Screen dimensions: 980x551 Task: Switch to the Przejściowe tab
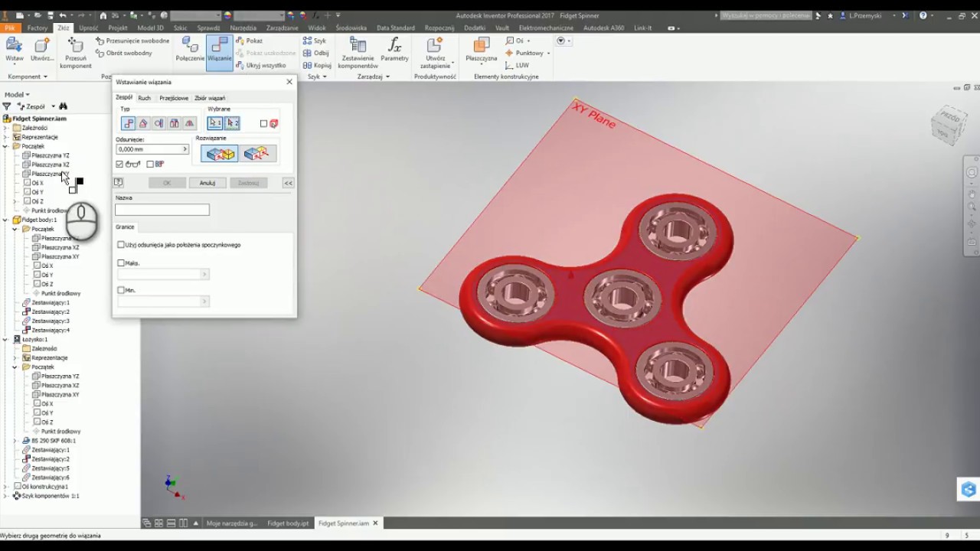[174, 98]
